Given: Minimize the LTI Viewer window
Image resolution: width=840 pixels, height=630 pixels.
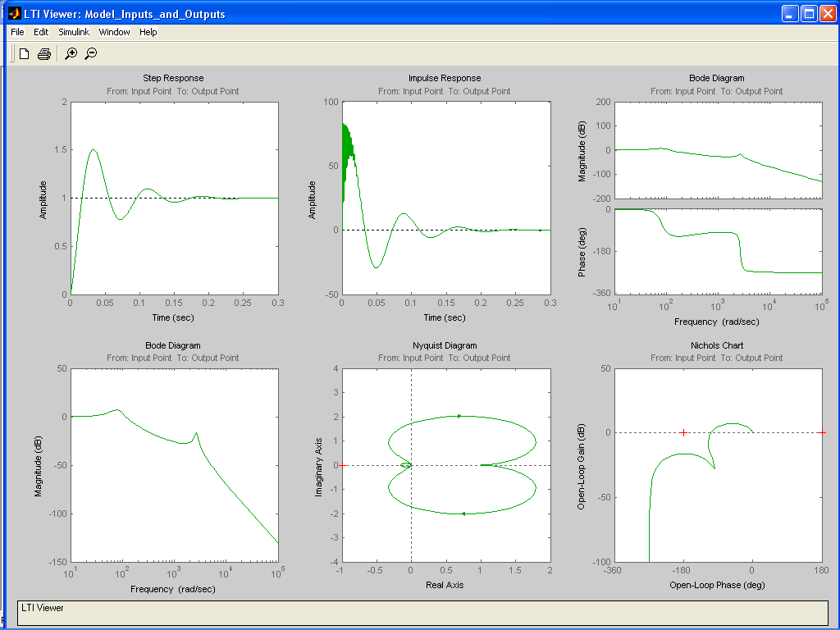Looking at the screenshot, I should click(790, 14).
